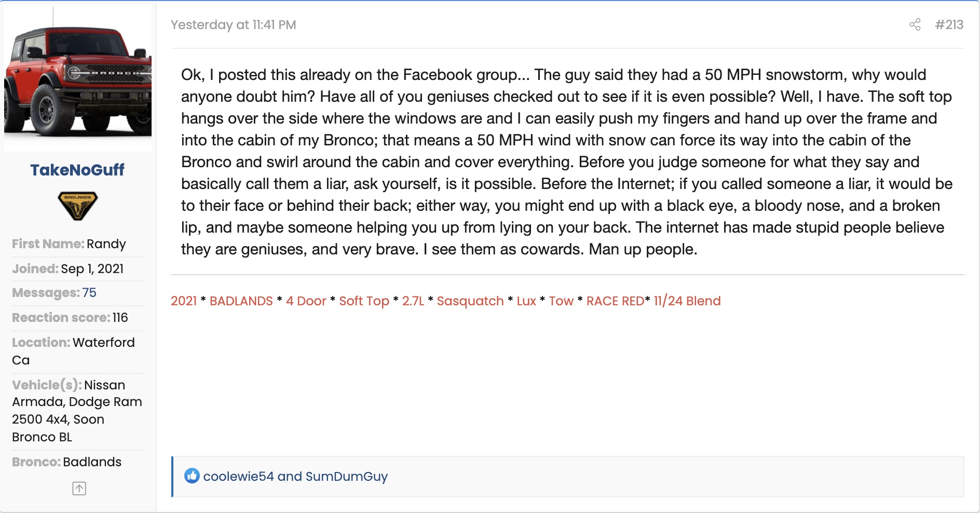Click the share post icon
The height and width of the screenshot is (513, 980).
click(x=915, y=24)
